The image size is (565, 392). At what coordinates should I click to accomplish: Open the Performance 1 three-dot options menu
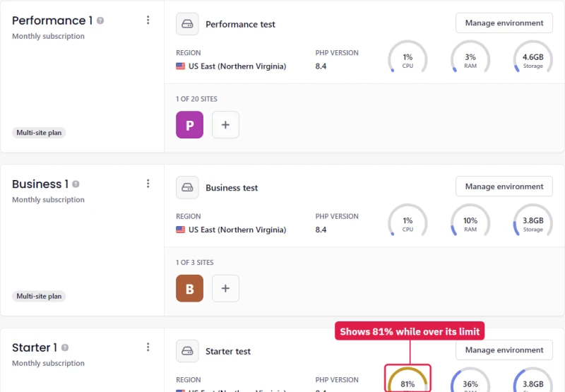click(148, 20)
